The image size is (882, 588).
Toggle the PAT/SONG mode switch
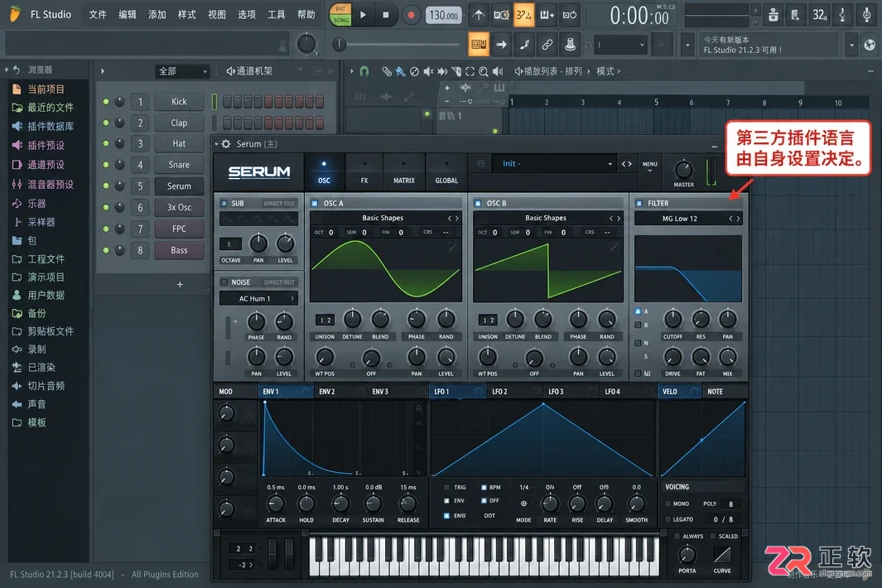click(x=340, y=15)
